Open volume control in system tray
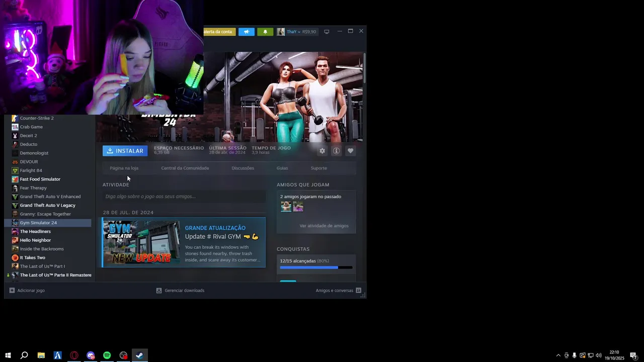Screen dimensions: 644x362 click(599, 355)
